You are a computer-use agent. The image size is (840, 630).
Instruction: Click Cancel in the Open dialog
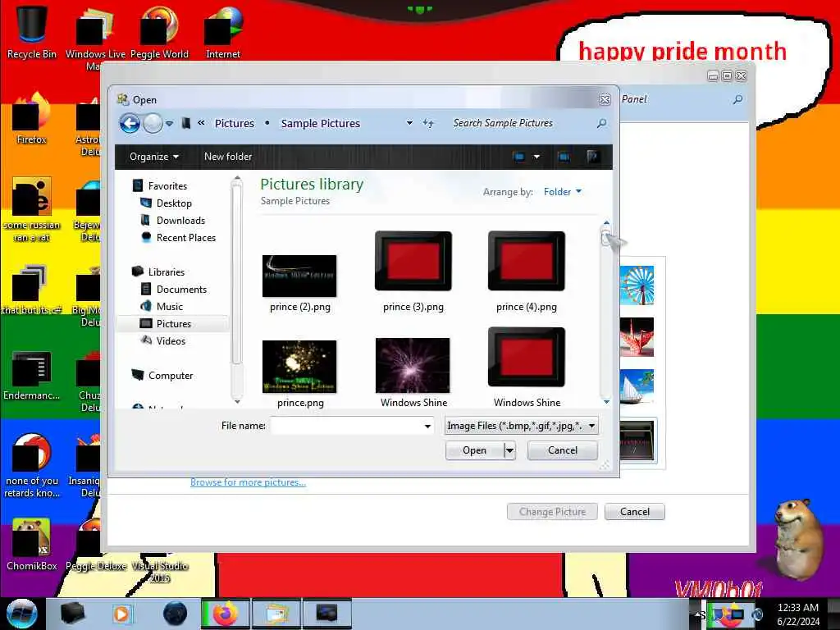[563, 450]
